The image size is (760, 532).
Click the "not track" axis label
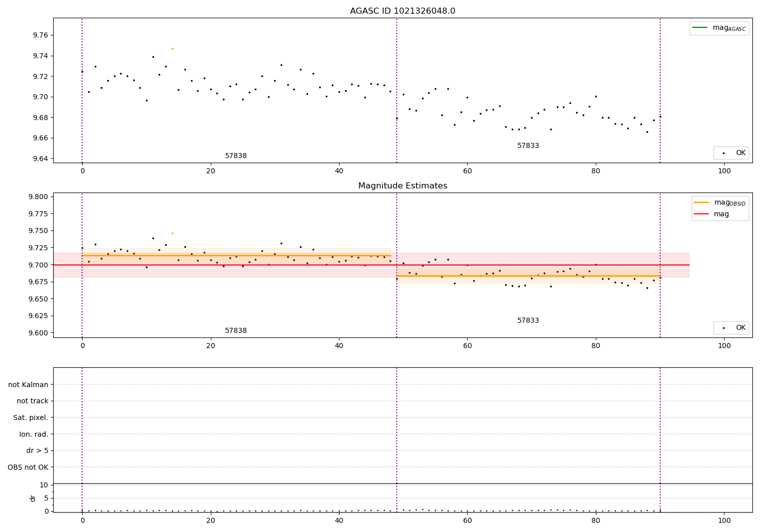click(32, 401)
